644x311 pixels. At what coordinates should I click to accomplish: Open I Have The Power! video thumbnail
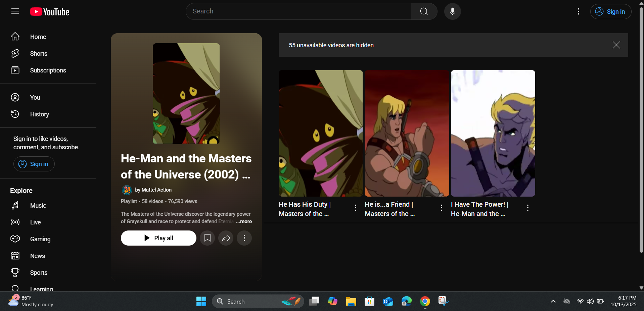click(x=493, y=133)
